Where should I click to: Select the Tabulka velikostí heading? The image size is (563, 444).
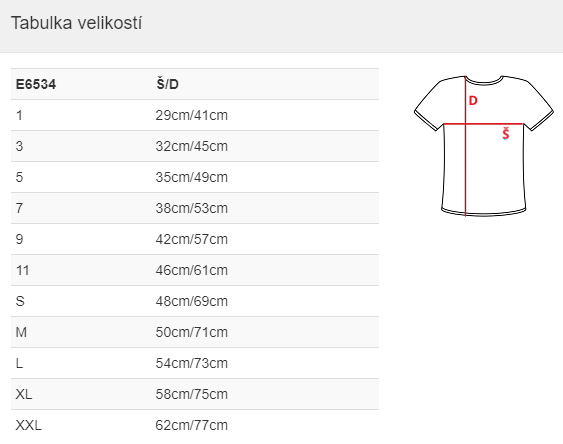[76, 23]
